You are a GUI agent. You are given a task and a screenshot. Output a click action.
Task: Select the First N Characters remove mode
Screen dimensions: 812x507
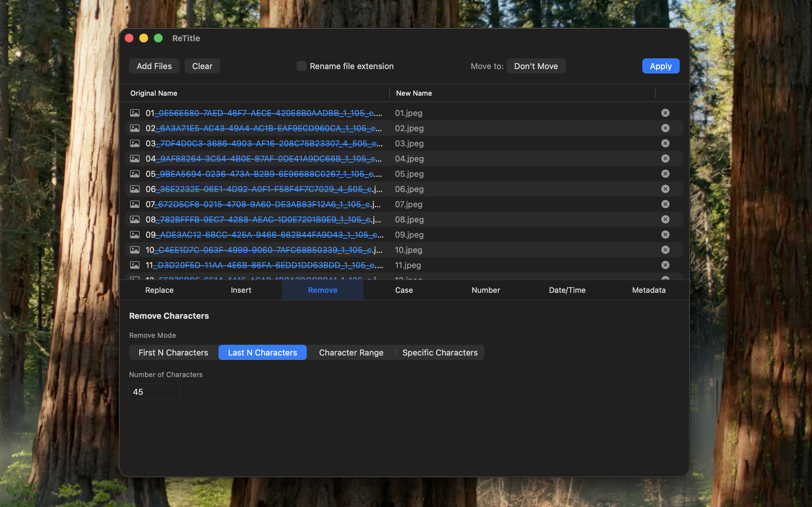[173, 352]
